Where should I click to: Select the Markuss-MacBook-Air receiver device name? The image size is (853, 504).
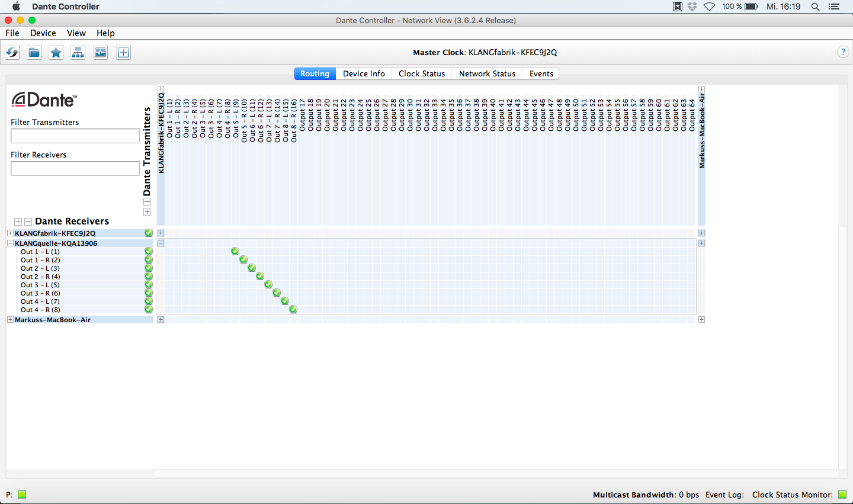53,320
